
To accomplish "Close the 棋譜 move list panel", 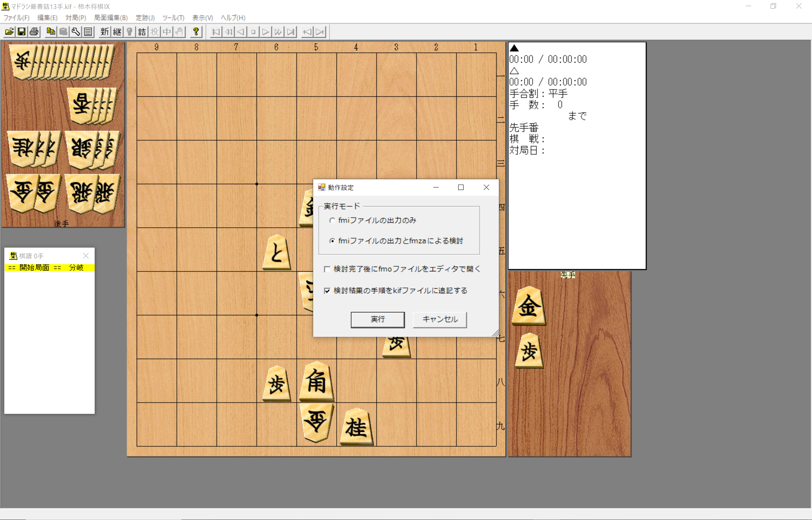I will click(86, 256).
